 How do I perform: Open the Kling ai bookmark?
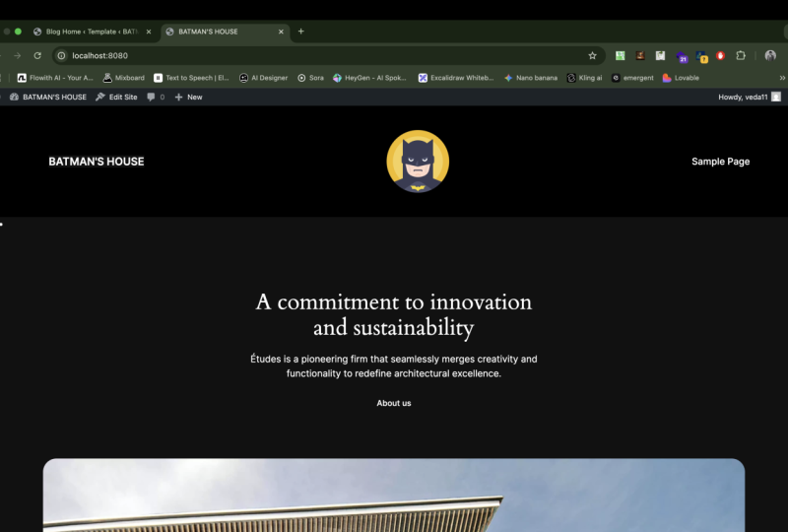click(x=584, y=78)
